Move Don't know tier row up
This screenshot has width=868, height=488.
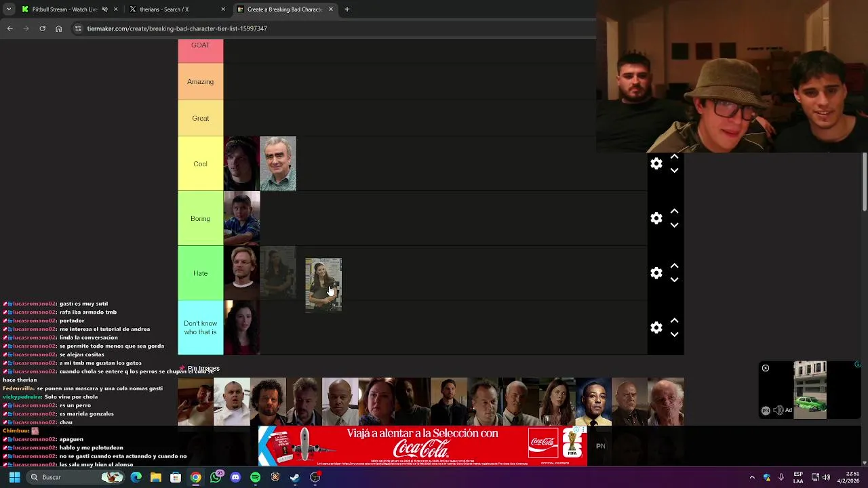pyautogui.click(x=674, y=321)
